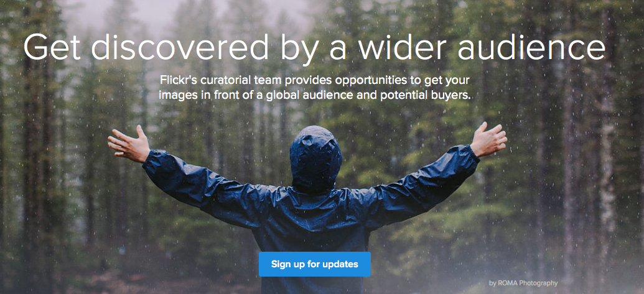Open the ROMA Photography photo credit
Screen dimensions: 644x294
click(x=523, y=283)
